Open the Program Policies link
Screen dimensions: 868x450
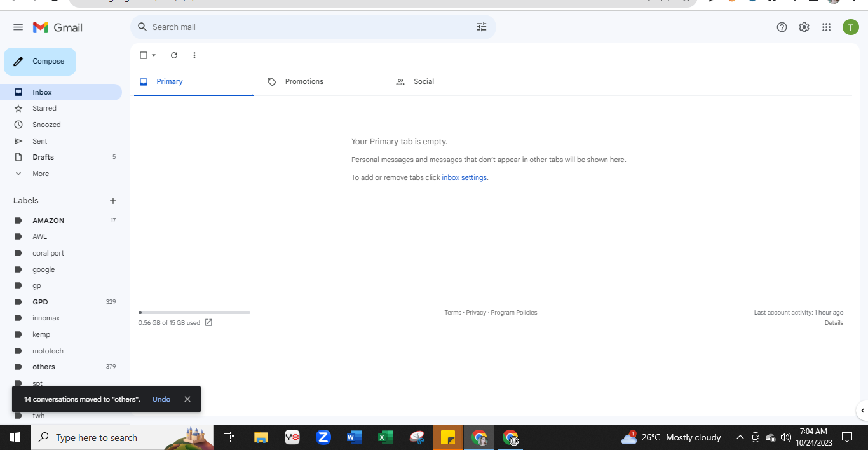[514, 313]
